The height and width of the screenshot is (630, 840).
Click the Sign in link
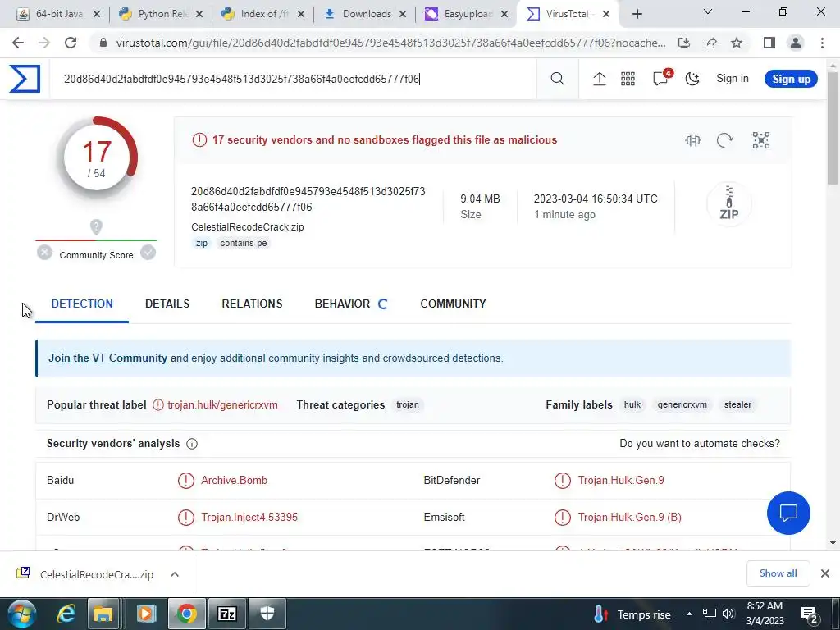coord(733,79)
